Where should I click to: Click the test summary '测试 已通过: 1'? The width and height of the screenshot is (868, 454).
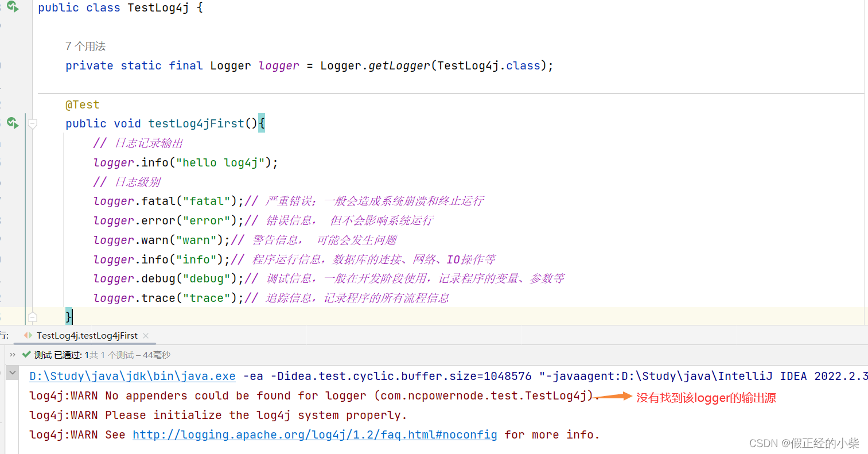coord(61,355)
